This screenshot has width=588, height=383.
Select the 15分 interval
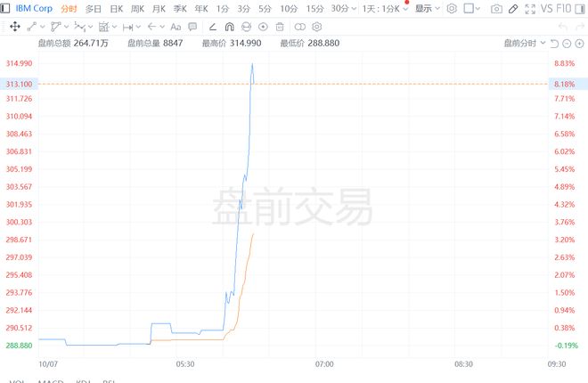pos(314,9)
